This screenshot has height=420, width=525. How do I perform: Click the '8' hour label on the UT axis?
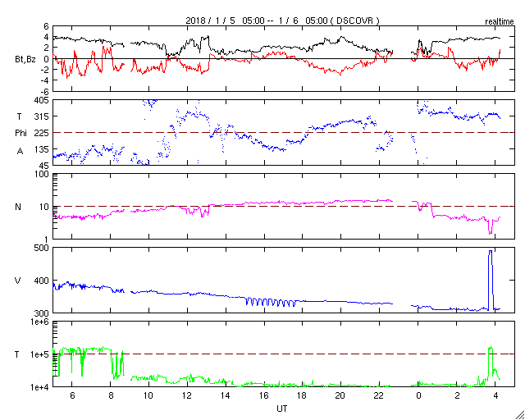111,396
